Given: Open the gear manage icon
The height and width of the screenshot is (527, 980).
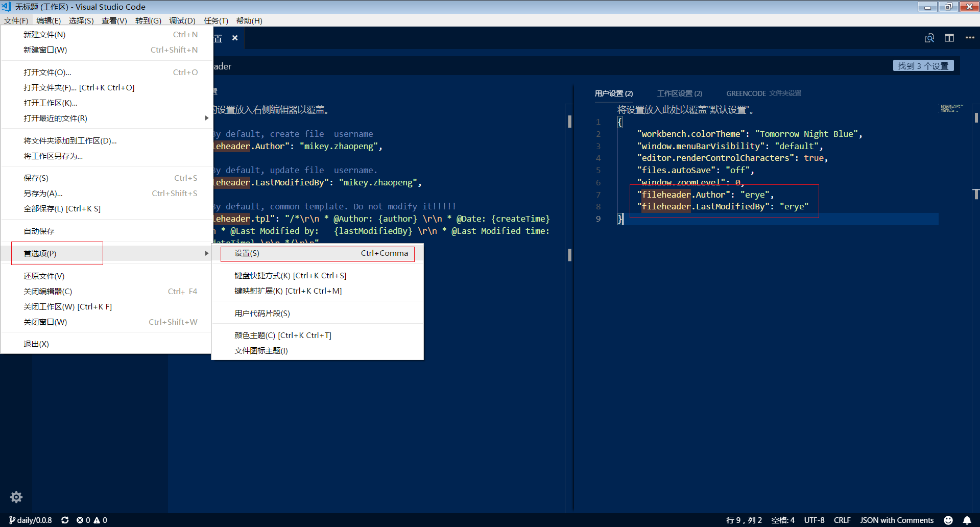Looking at the screenshot, I should click(x=16, y=497).
